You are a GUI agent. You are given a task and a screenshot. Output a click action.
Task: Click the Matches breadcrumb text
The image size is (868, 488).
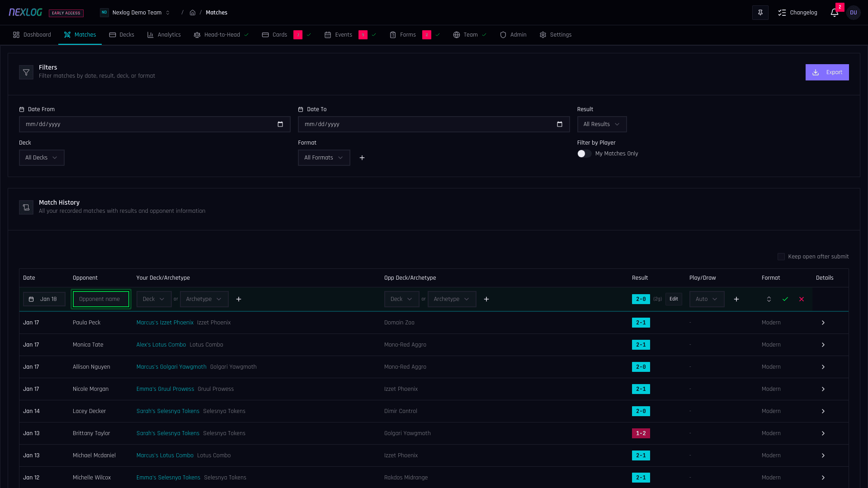tap(217, 13)
